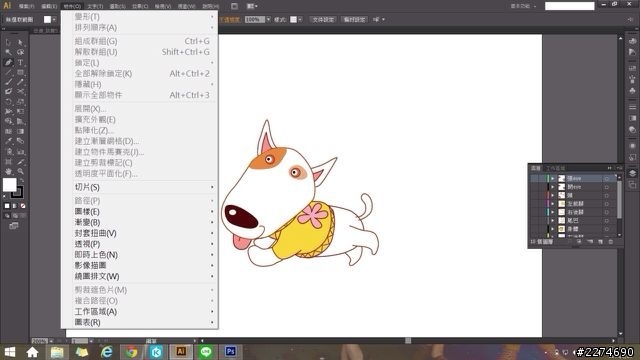Switch toolbox to solid Color mode

(7, 206)
